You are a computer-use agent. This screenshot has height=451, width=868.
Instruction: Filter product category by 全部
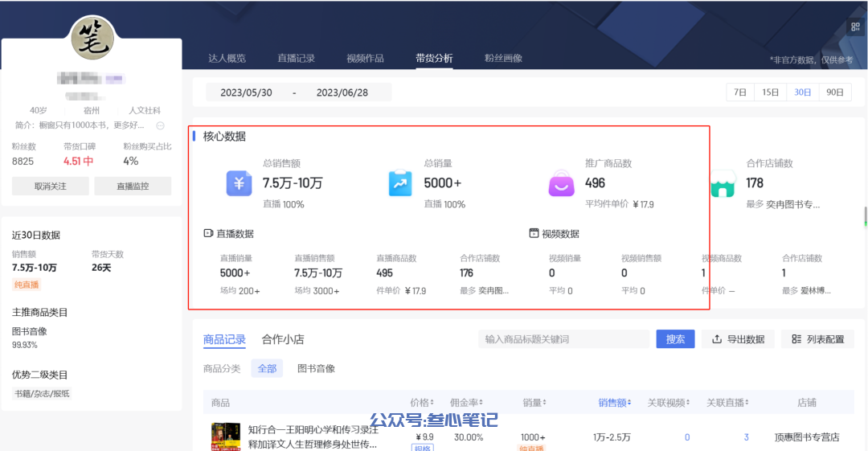click(x=267, y=368)
